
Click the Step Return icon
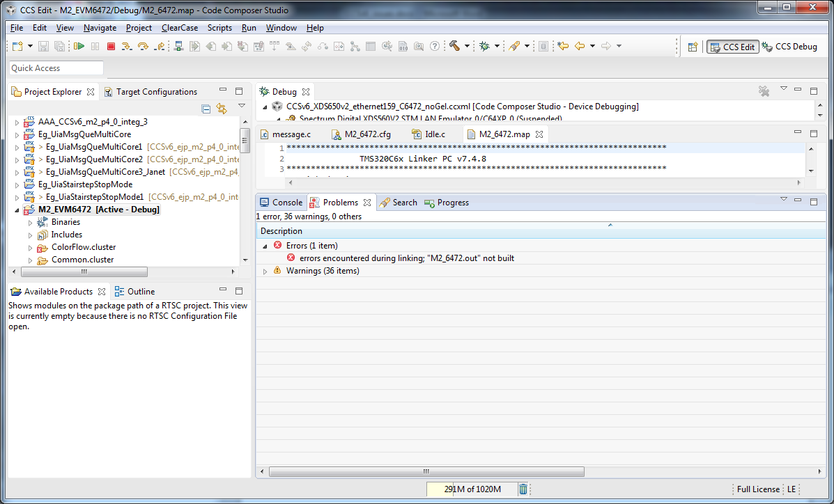tap(158, 46)
